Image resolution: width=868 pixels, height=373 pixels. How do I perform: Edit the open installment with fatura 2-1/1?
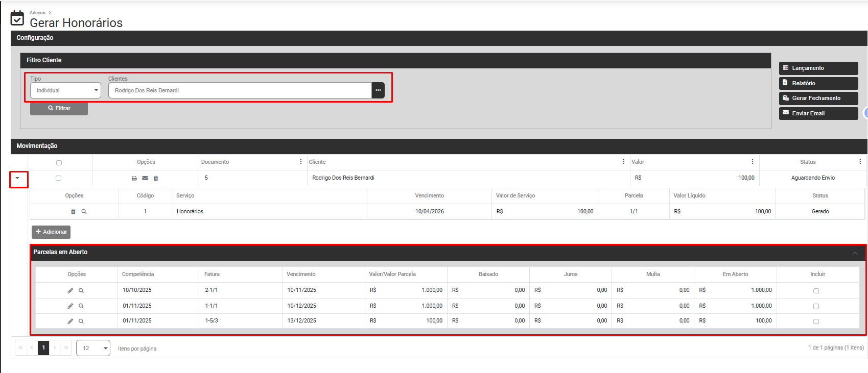tap(71, 291)
